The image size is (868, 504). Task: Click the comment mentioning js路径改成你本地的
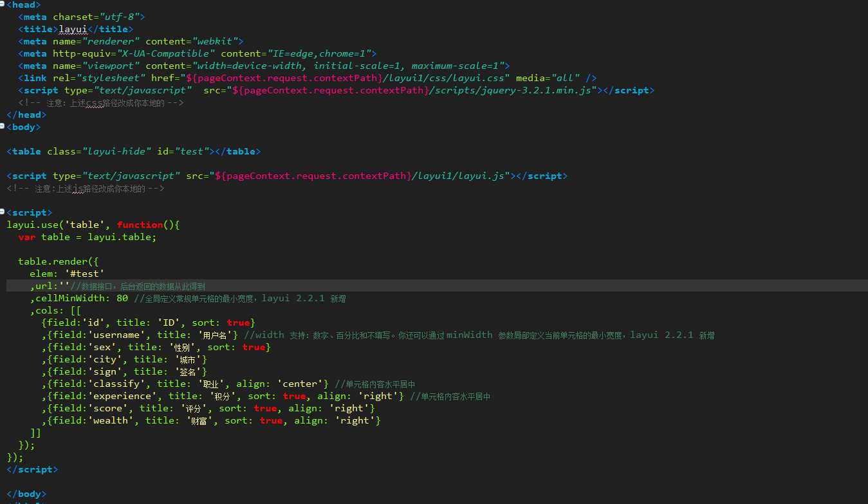(x=86, y=188)
